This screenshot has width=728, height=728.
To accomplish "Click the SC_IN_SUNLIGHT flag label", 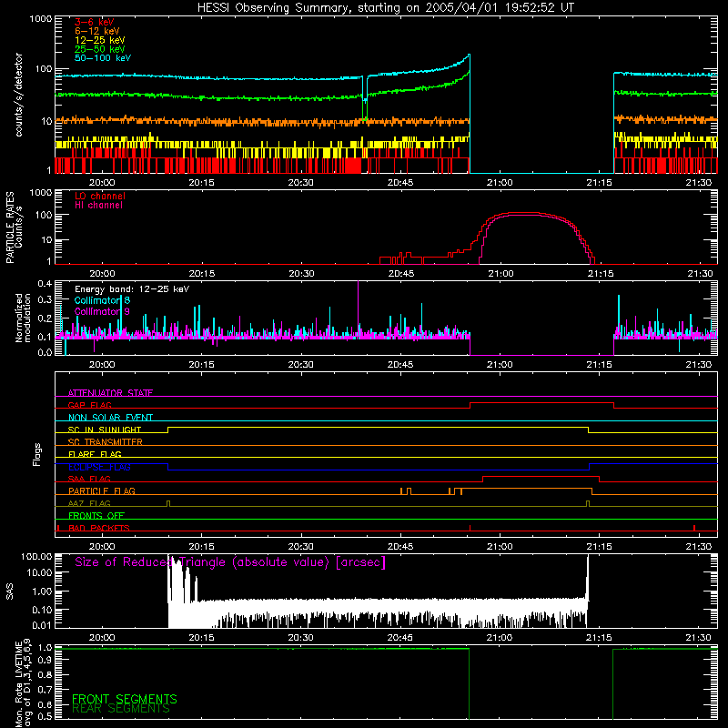I will tap(105, 430).
